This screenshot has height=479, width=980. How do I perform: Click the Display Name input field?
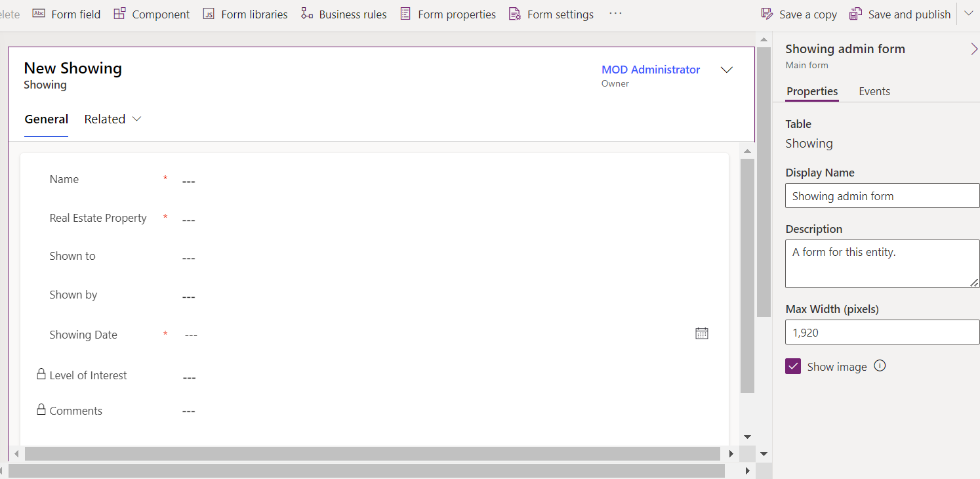(x=882, y=196)
